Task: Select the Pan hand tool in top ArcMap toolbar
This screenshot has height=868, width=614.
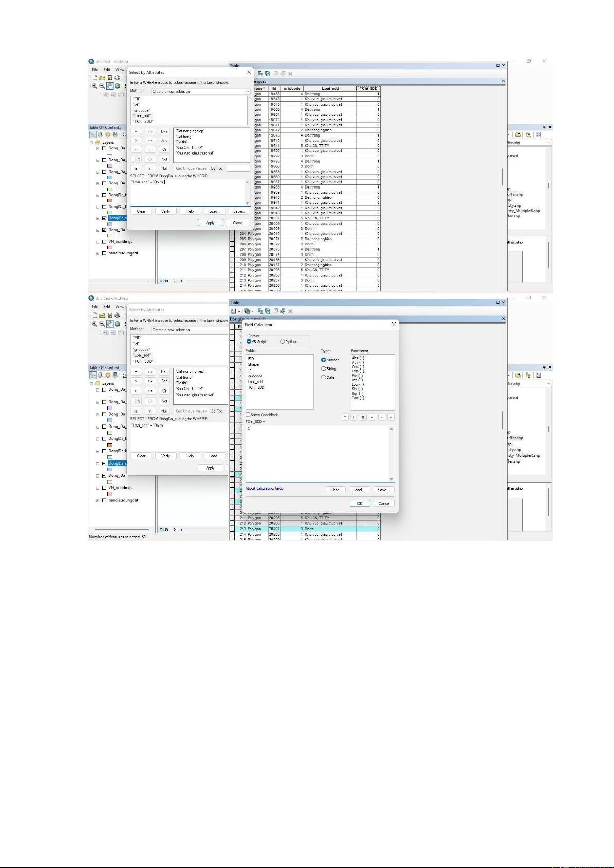Action: pyautogui.click(x=110, y=86)
